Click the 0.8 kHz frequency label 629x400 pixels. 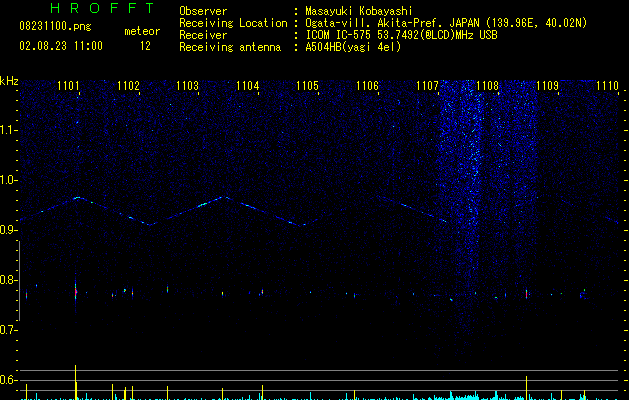(x=8, y=280)
